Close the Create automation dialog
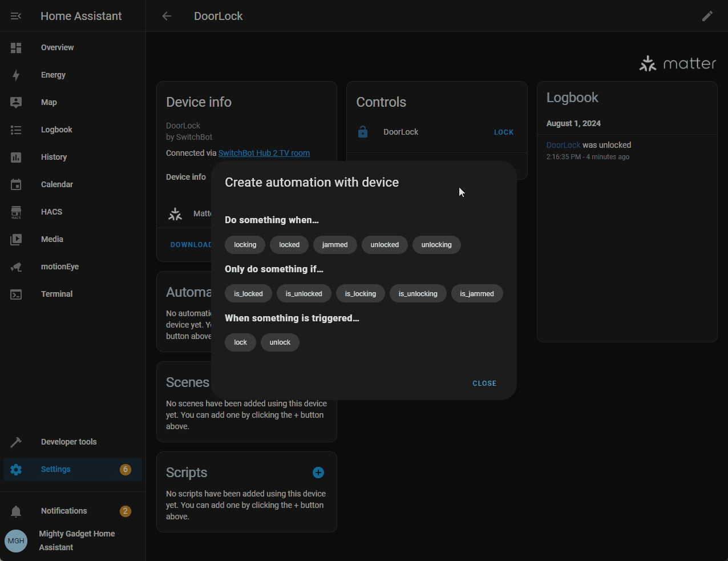This screenshot has height=561, width=728. click(484, 384)
